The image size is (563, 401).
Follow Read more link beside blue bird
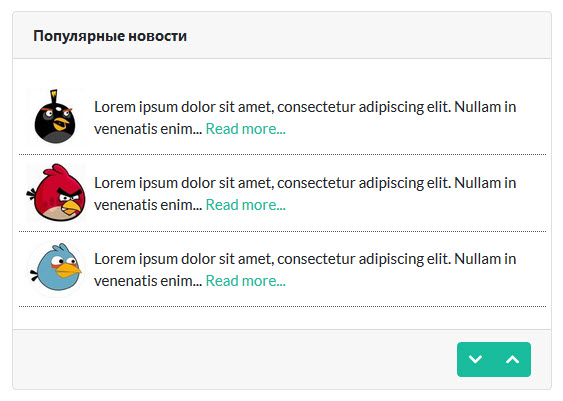(x=246, y=281)
